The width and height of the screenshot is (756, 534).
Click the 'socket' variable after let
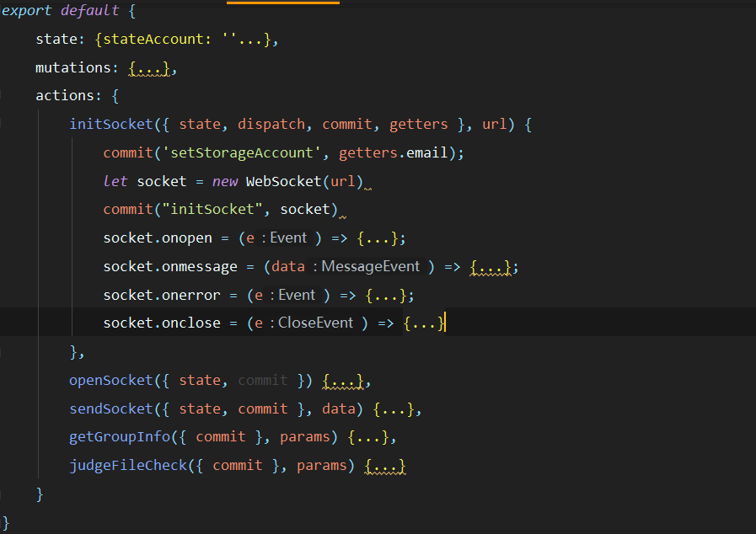click(162, 181)
